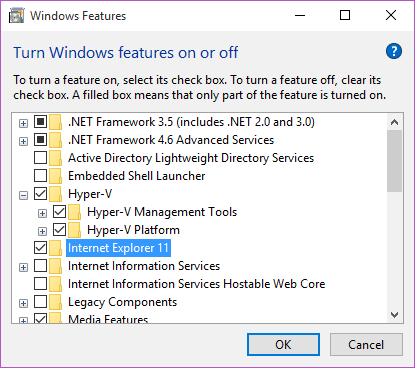The height and width of the screenshot is (368, 415).
Task: Expand .NET Framework 4.6 Advanced Services node
Action: (x=23, y=142)
